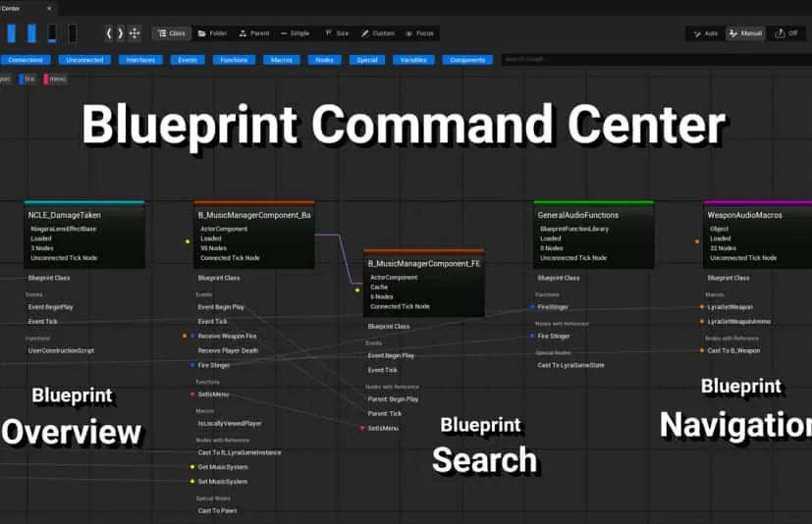Screen dimensions: 812x524
Task: Click 'Blueprint Class' under GeneralAudioFunctions
Action: [x=559, y=278]
